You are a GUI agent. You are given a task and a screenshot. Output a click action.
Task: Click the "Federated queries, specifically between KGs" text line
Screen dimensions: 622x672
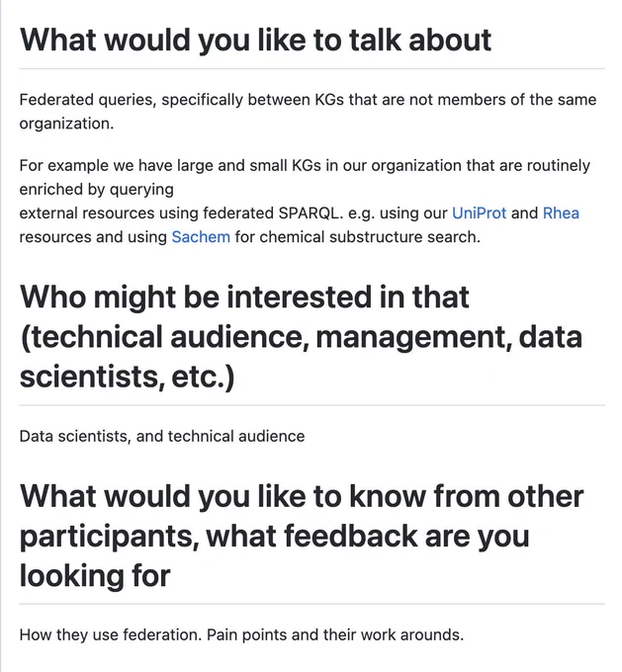pyautogui.click(x=308, y=100)
